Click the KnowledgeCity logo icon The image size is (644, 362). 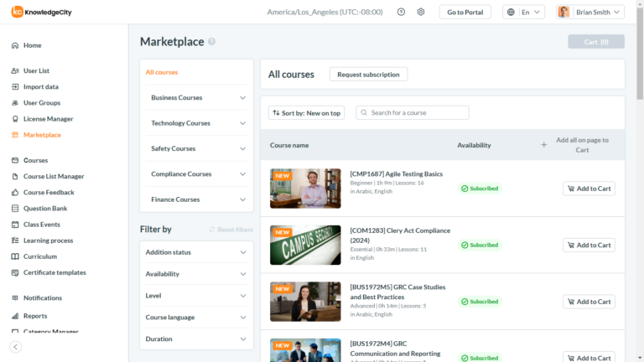(x=17, y=12)
